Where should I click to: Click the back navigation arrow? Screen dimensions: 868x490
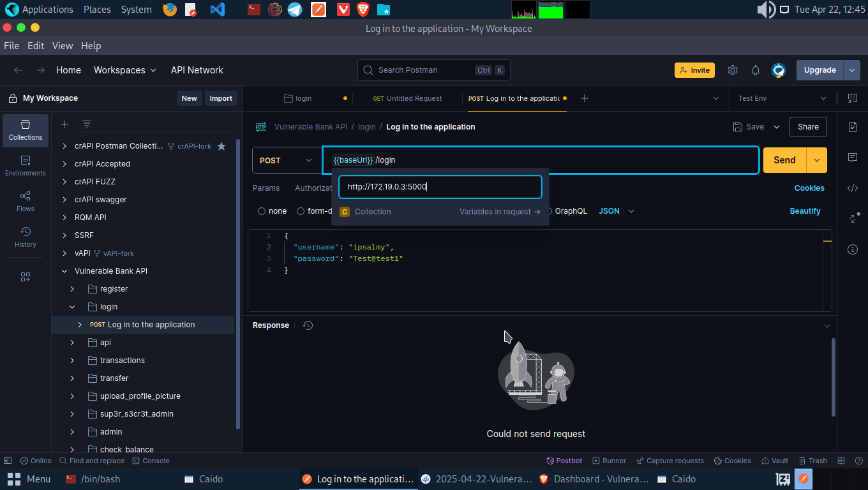(18, 70)
